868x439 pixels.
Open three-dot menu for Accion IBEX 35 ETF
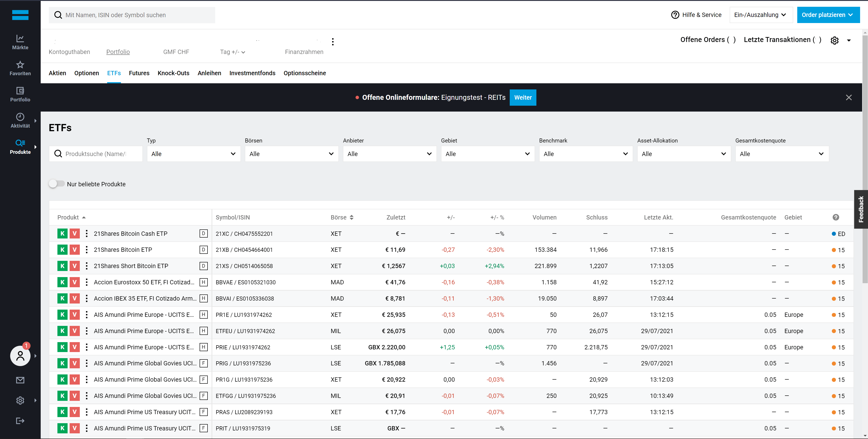(87, 298)
